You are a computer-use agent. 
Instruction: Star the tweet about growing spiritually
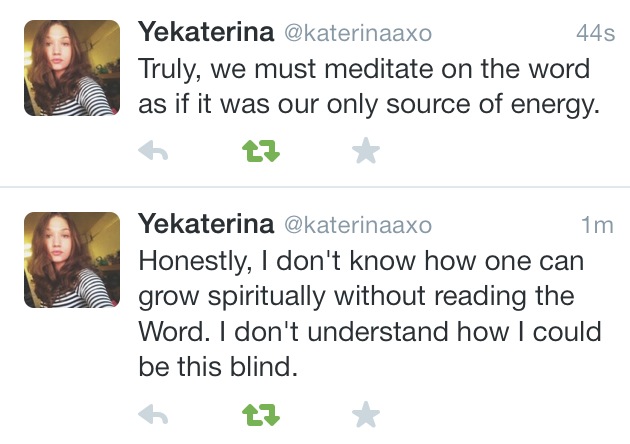point(367,414)
